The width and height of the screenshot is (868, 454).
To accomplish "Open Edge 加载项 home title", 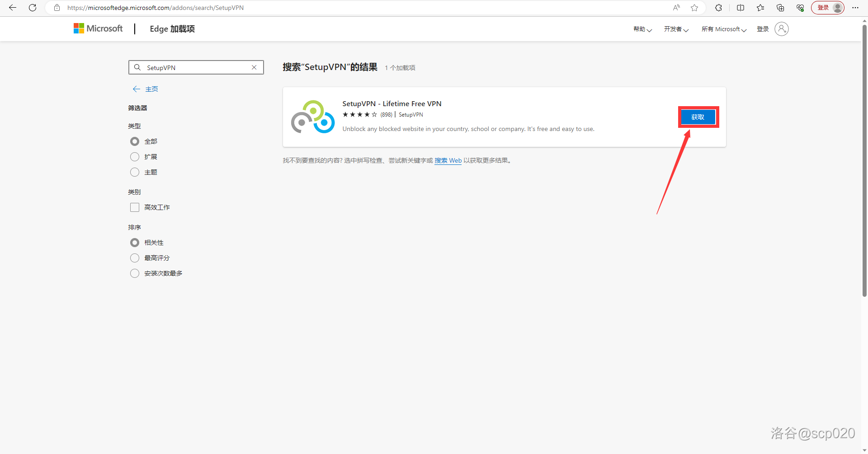I will (x=172, y=29).
